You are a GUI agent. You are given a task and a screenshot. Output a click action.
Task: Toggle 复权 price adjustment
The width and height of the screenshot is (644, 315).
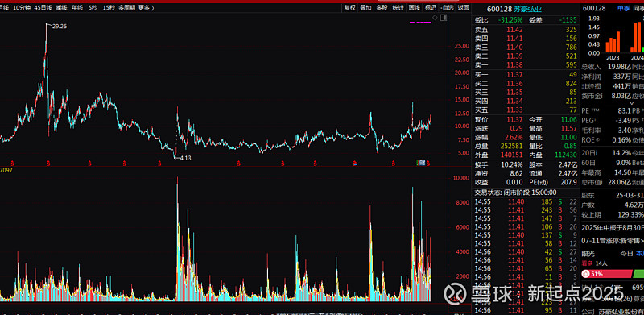[x=350, y=7]
